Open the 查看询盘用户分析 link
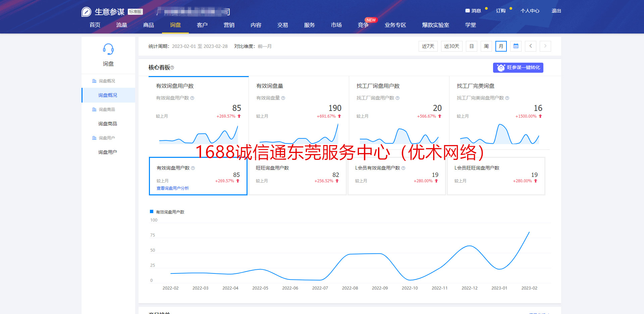Viewport: 644px width, 314px height. coord(173,188)
